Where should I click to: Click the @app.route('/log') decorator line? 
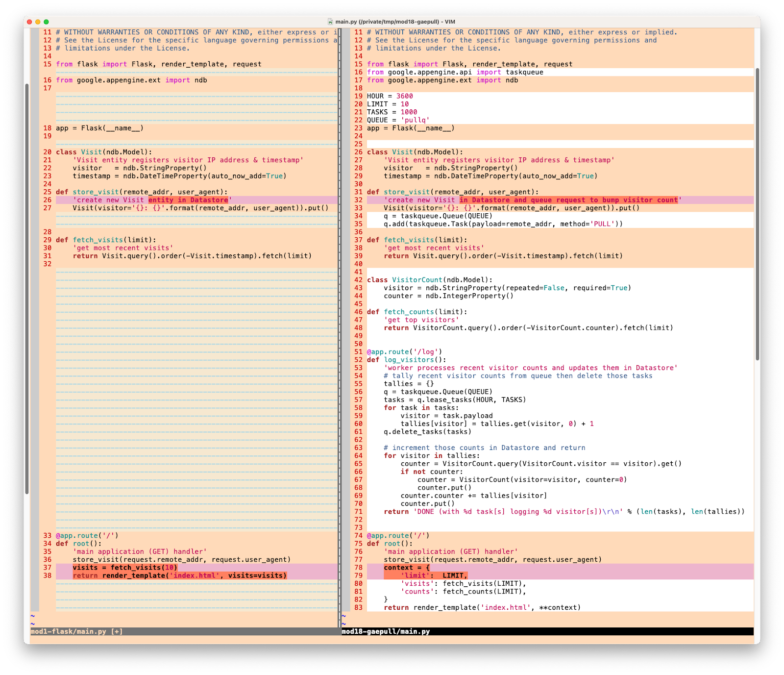[x=404, y=352]
